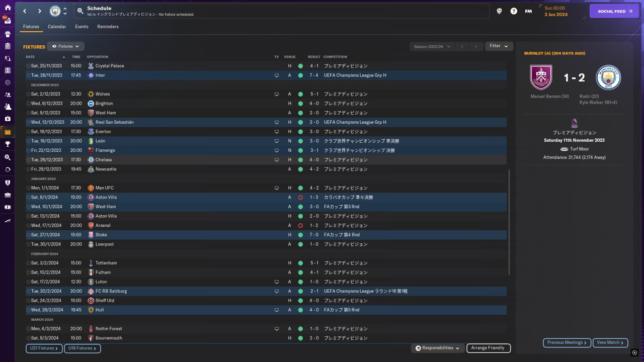Go to the Home screen icon
This screenshot has height=362, width=644.
pyautogui.click(x=7, y=8)
